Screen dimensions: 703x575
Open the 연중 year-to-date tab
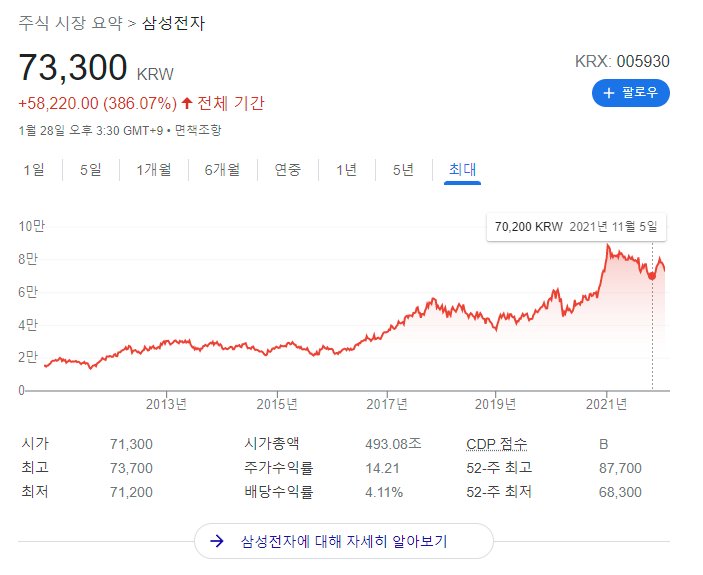tap(287, 170)
